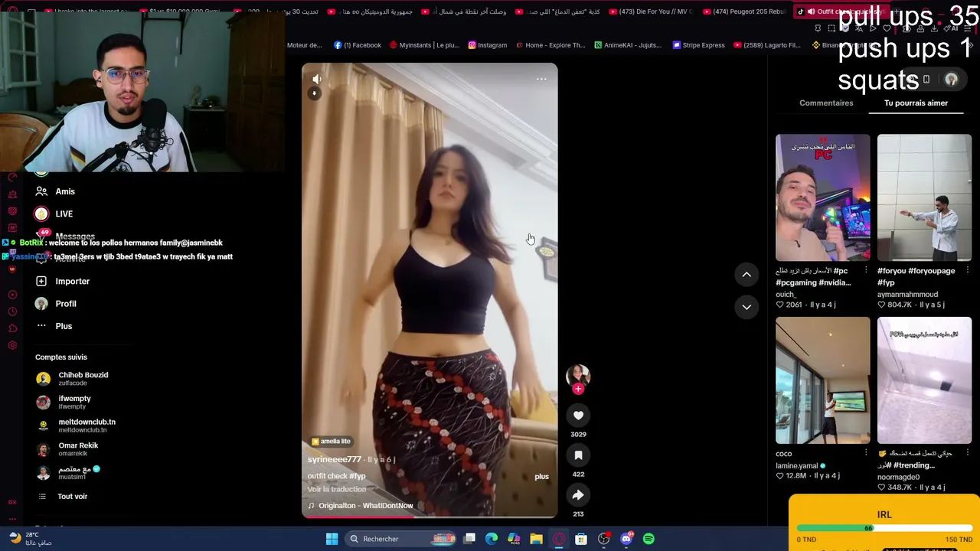Open the video creator's profile avatar
Image resolution: width=980 pixels, height=551 pixels.
click(x=578, y=375)
